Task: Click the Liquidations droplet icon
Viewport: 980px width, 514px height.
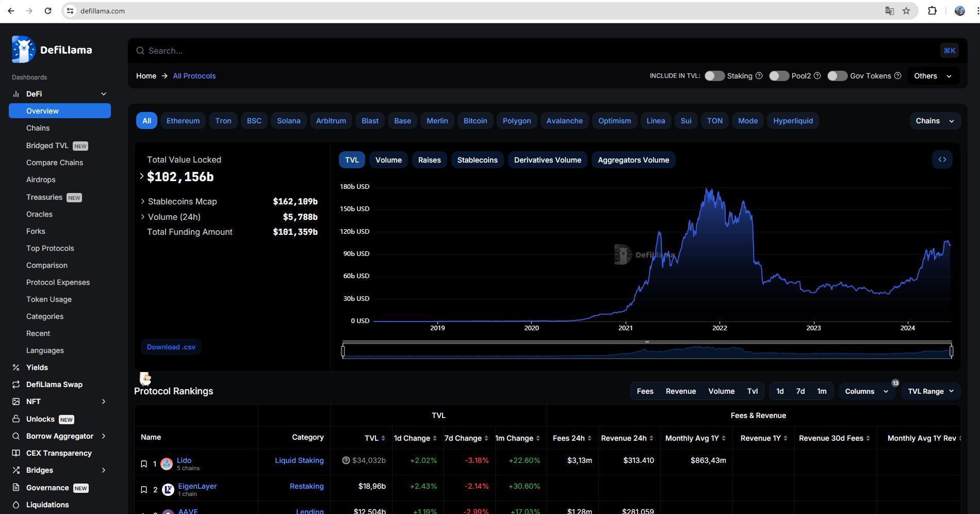Action: click(x=16, y=505)
